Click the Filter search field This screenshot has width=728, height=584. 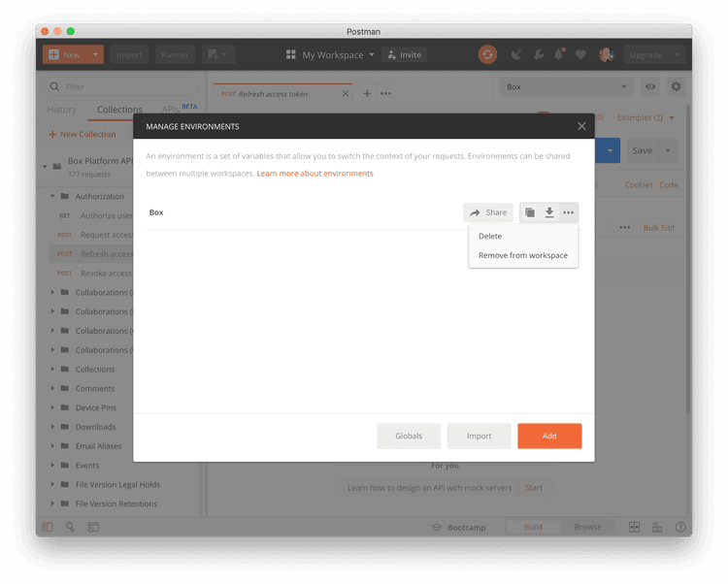pyautogui.click(x=120, y=86)
